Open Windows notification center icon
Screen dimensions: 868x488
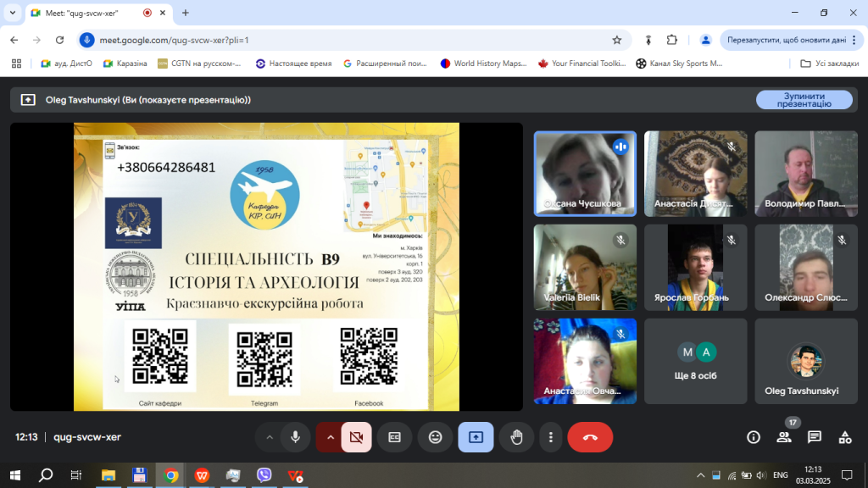tap(847, 475)
